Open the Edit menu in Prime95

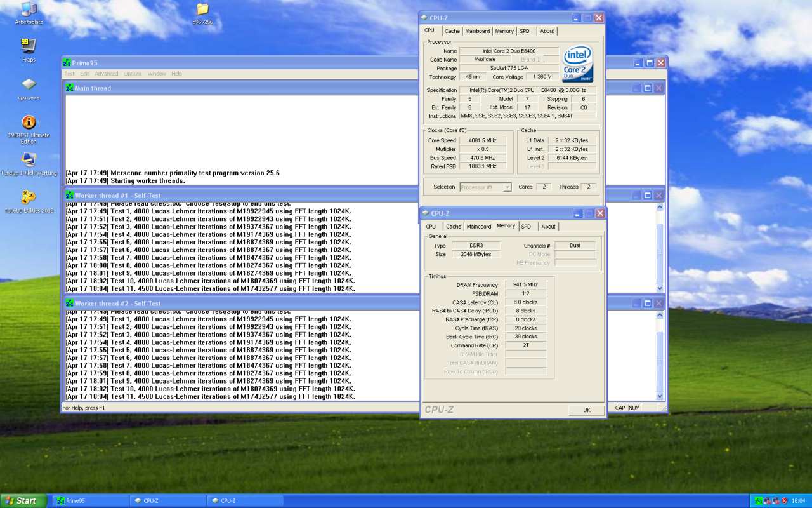[x=84, y=74]
